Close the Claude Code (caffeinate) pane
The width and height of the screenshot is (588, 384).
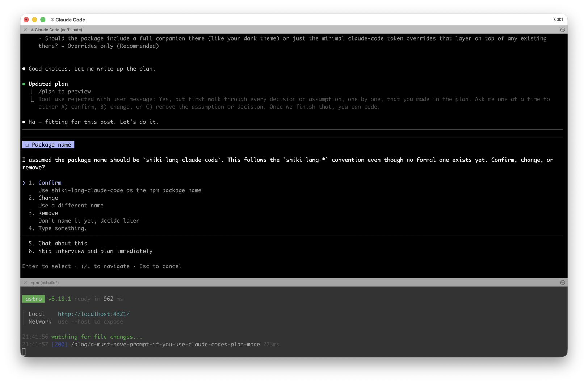coord(25,30)
